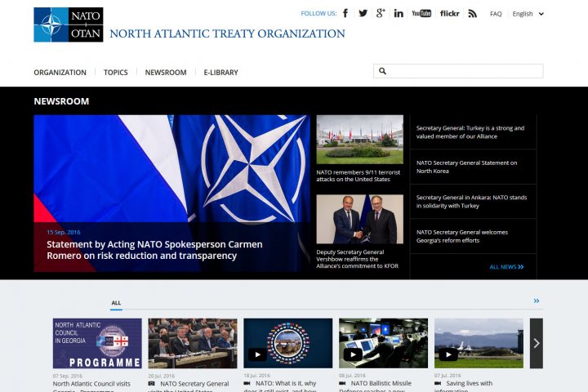Open 'welcomes Georgia's reform efforts' news
The height and width of the screenshot is (392, 588).
(462, 236)
